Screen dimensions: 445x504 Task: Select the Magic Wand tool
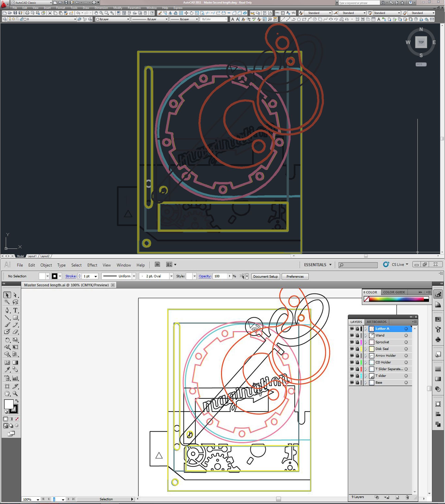tap(7, 302)
